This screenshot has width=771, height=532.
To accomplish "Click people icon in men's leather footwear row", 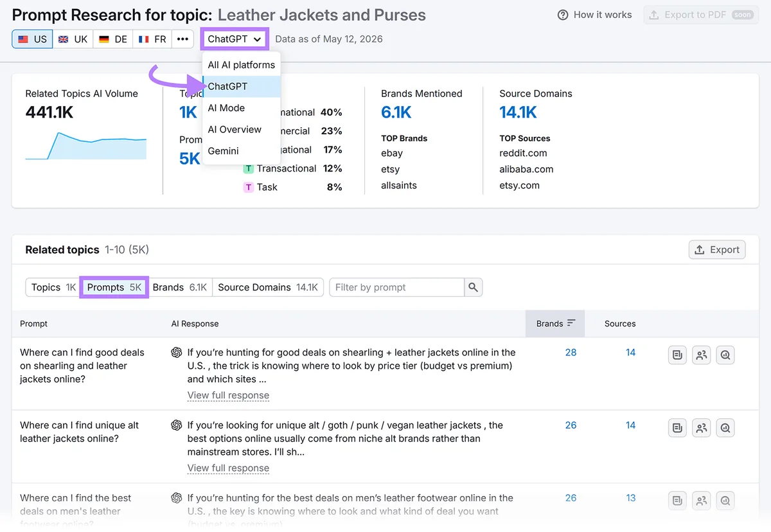I will (702, 500).
